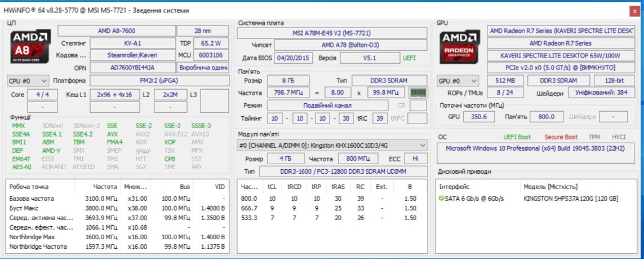Select the KINGSTON SHFS37A120G drive row
644x259 pixels.
(536, 199)
